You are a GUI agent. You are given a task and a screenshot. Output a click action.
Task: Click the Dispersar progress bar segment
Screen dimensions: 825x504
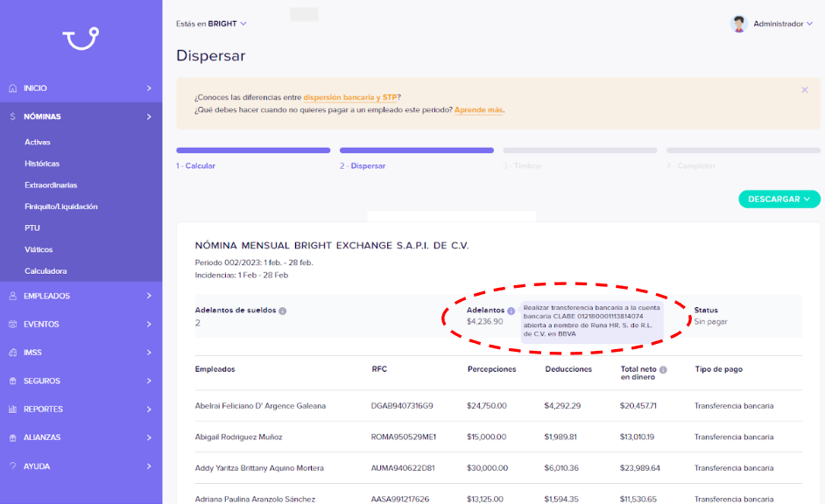[417, 150]
